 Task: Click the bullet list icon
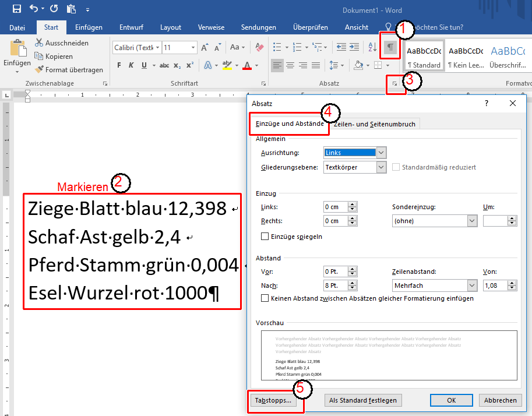pyautogui.click(x=277, y=47)
